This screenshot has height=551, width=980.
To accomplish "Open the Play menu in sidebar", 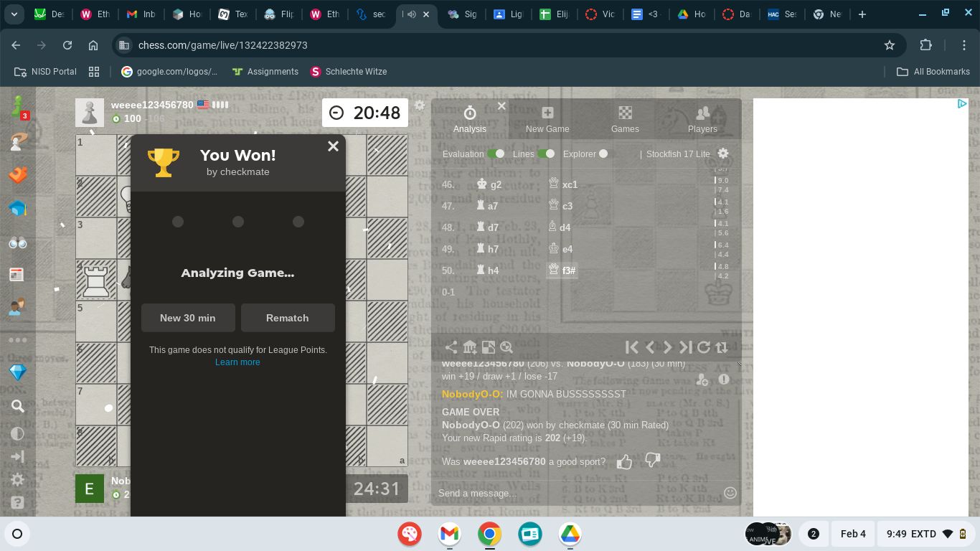I will click(x=18, y=141).
